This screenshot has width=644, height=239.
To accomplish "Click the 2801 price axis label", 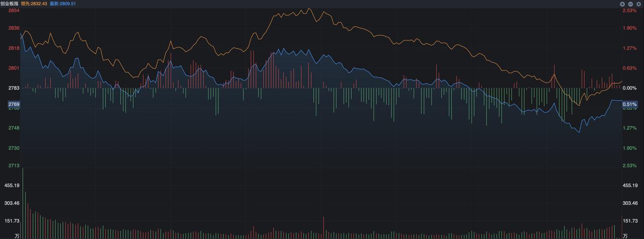I will point(14,68).
